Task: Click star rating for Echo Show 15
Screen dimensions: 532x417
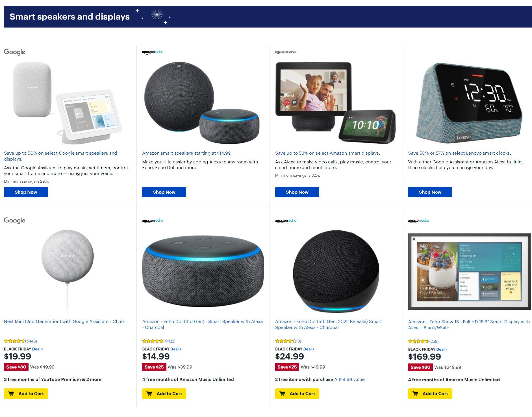Action: point(418,342)
